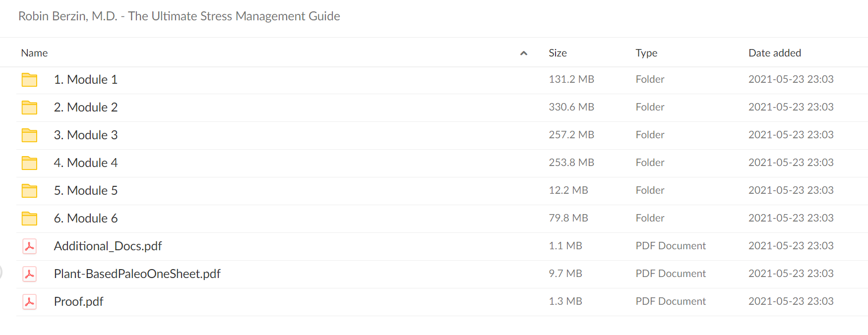Click the PDF icon for Additional_Docs.pdf
This screenshot has width=868, height=335.
29,246
